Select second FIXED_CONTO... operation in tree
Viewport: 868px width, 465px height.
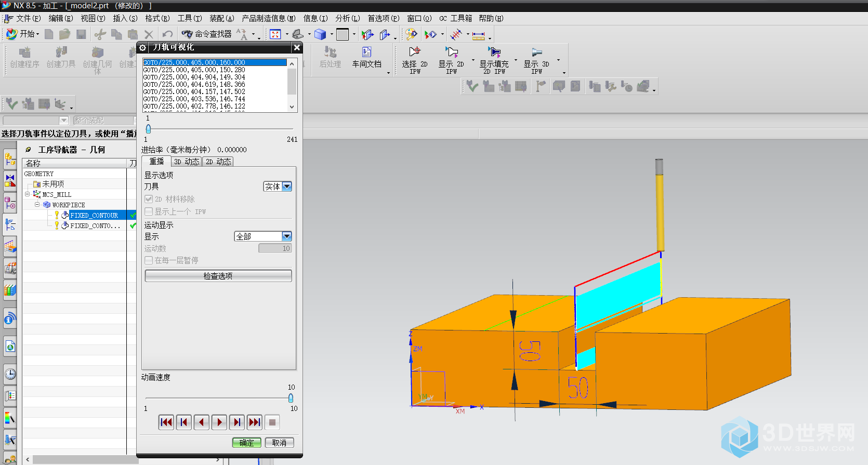(x=95, y=225)
